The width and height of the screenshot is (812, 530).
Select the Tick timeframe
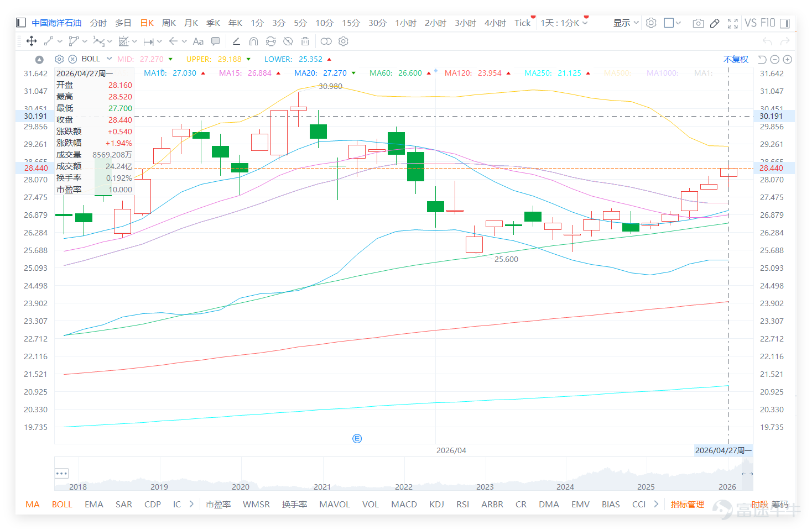[x=522, y=23]
